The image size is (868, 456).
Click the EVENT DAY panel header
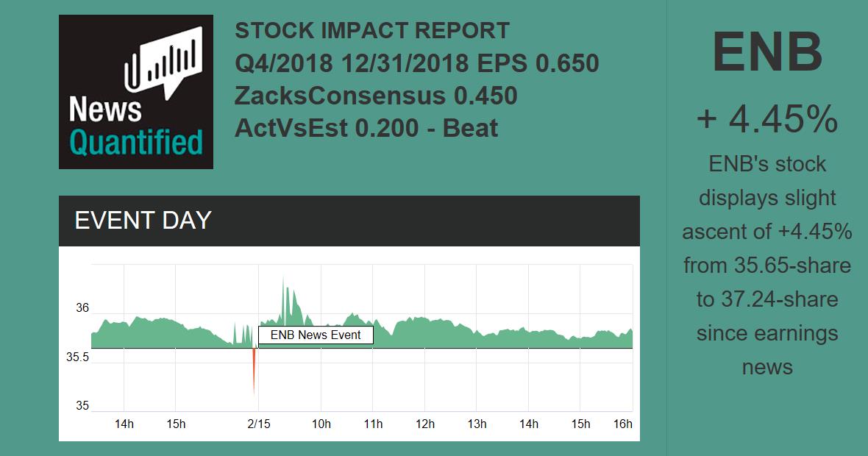pyautogui.click(x=349, y=221)
